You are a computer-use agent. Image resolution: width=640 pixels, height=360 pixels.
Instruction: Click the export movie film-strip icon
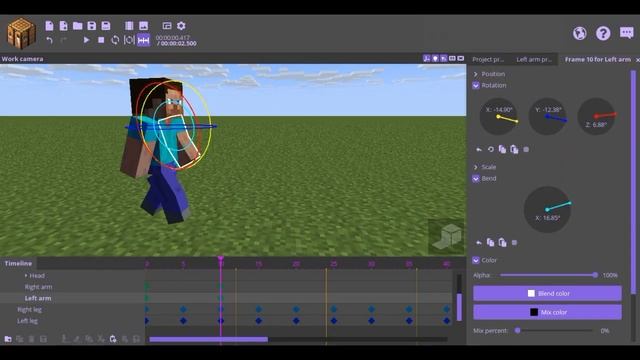click(x=129, y=26)
